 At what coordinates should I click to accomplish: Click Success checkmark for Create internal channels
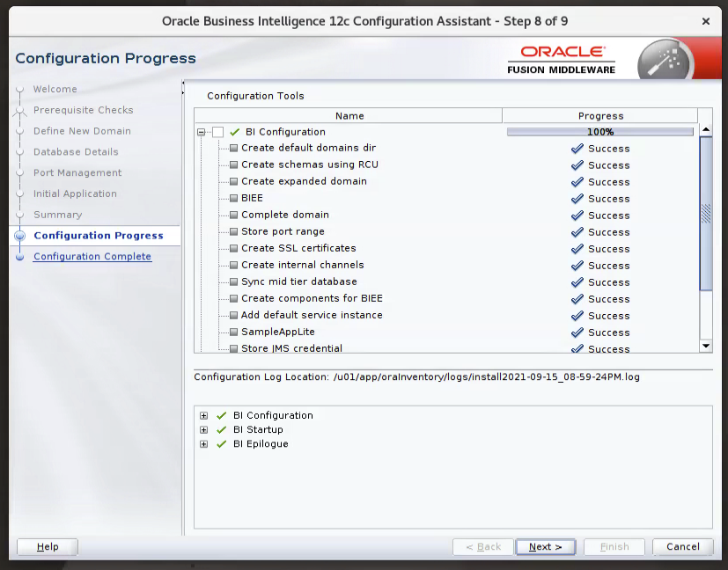[x=577, y=266]
